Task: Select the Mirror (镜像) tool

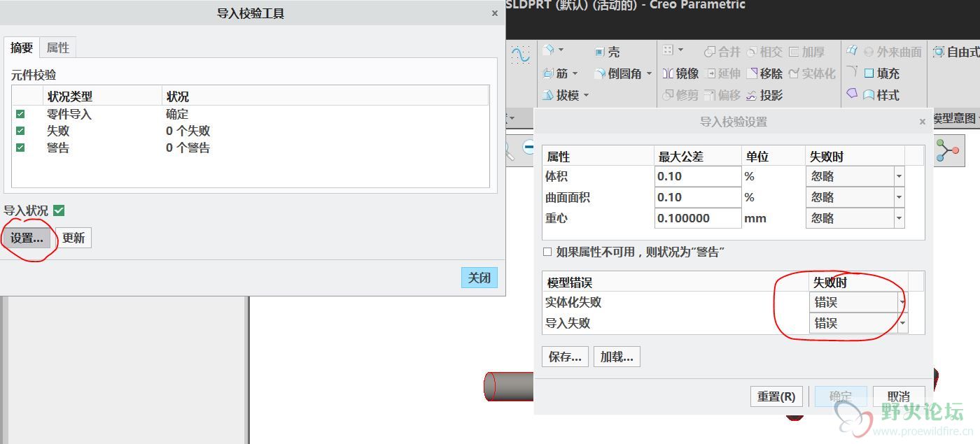Action: pos(680,73)
